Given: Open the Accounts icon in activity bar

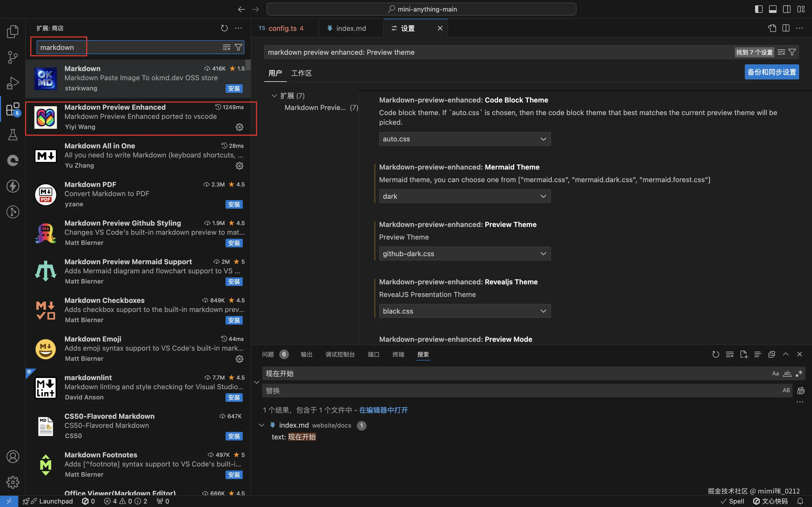Looking at the screenshot, I should (13, 457).
